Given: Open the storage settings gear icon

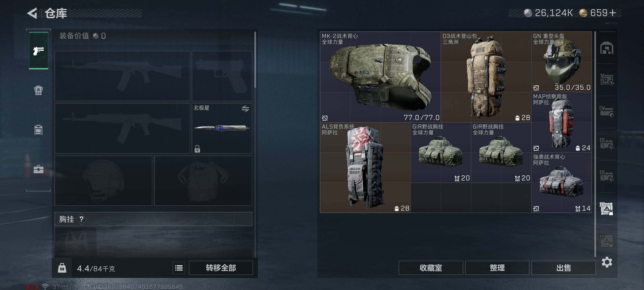Looking at the screenshot, I should pos(607,262).
